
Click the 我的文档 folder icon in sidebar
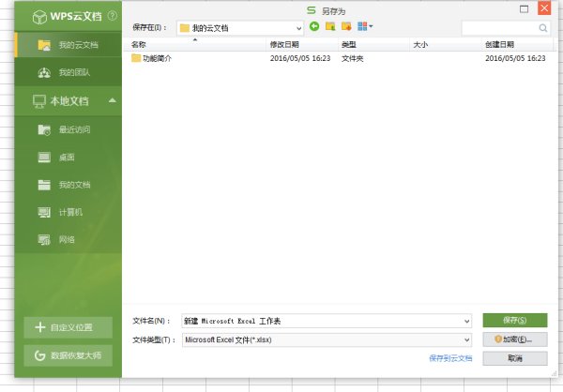point(44,185)
